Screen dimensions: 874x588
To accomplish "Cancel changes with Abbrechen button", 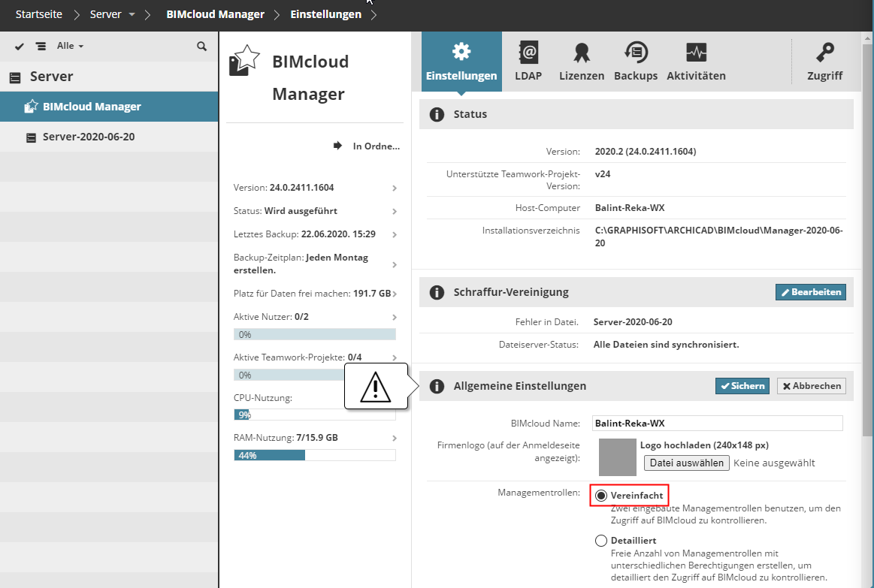I will [x=812, y=386].
